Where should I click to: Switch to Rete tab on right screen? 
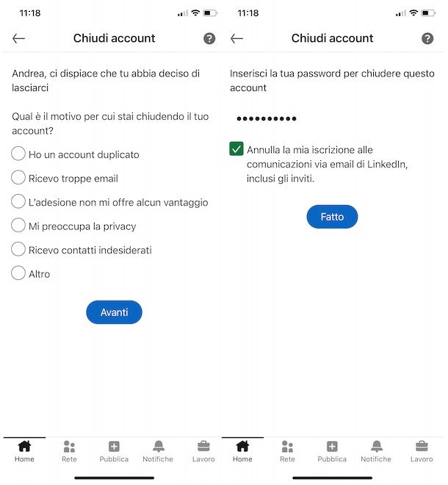pos(287,451)
